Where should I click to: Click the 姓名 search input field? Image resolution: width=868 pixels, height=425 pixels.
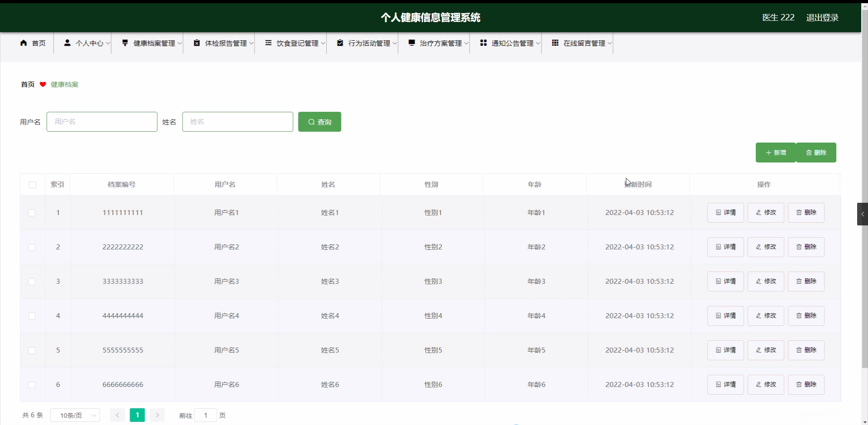click(238, 122)
